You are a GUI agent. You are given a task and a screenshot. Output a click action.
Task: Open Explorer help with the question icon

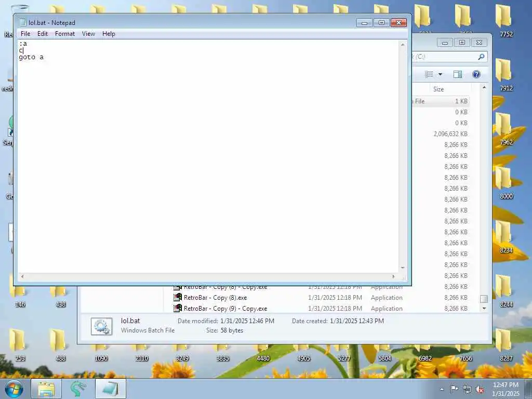pos(476,74)
